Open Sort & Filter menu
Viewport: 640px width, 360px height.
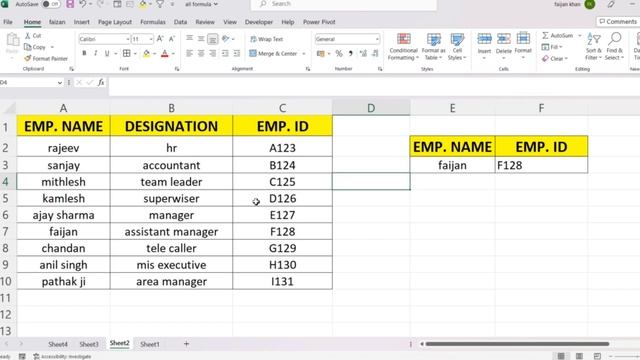click(594, 47)
